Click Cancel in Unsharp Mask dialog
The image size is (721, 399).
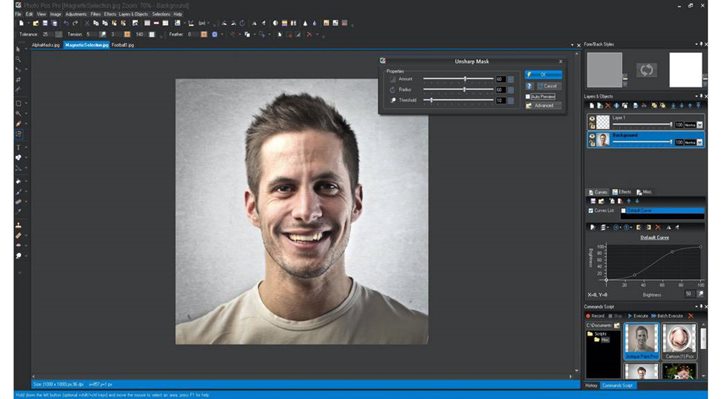click(x=549, y=86)
